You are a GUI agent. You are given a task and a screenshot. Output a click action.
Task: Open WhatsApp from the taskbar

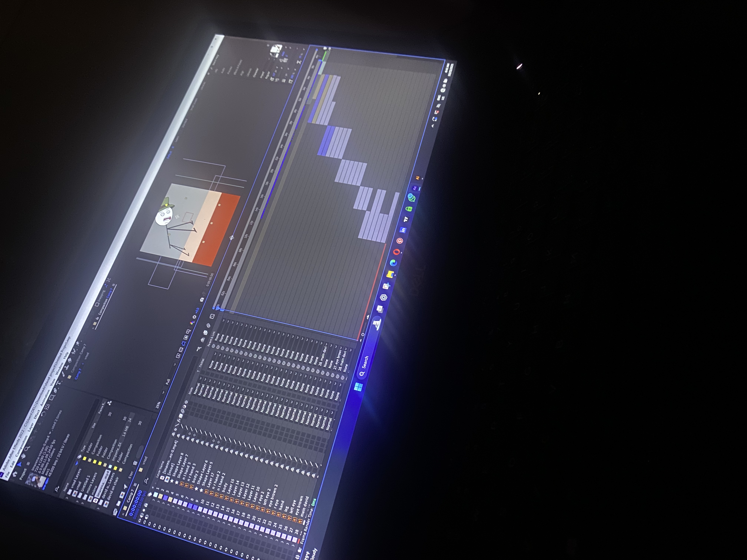[412, 198]
